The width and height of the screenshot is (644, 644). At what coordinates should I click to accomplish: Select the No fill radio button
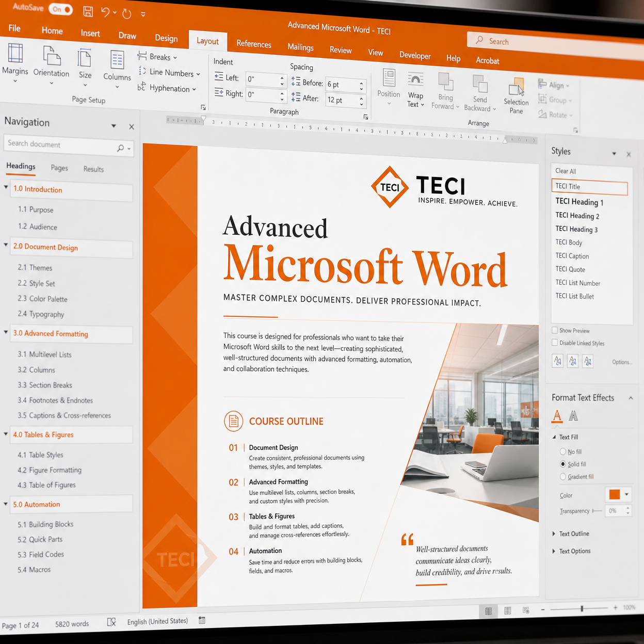(563, 452)
